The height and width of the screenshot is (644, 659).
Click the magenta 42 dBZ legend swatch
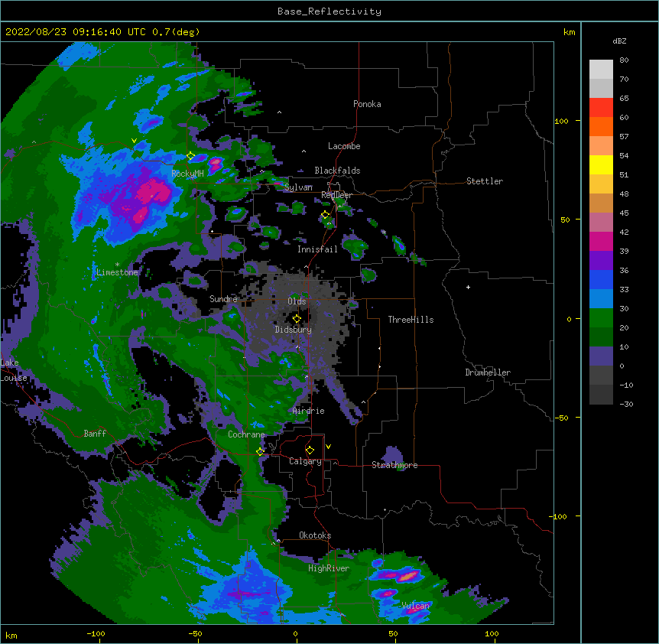tap(601, 241)
